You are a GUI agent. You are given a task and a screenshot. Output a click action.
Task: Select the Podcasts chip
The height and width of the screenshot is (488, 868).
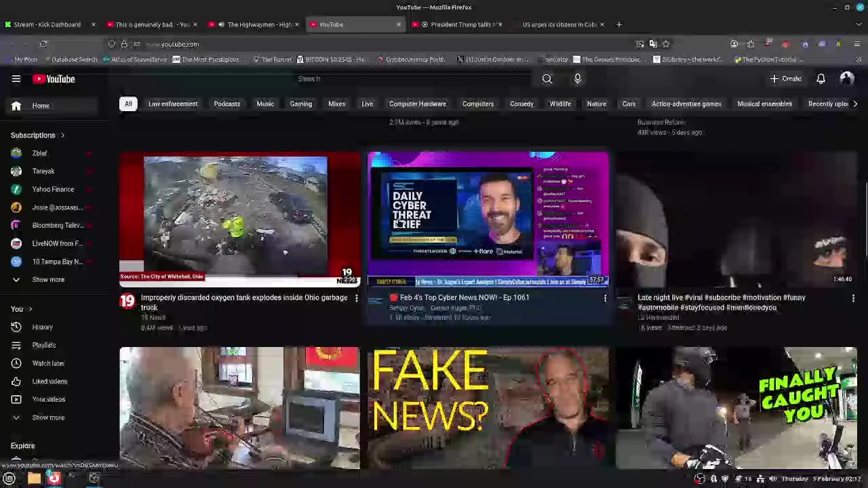pos(227,104)
